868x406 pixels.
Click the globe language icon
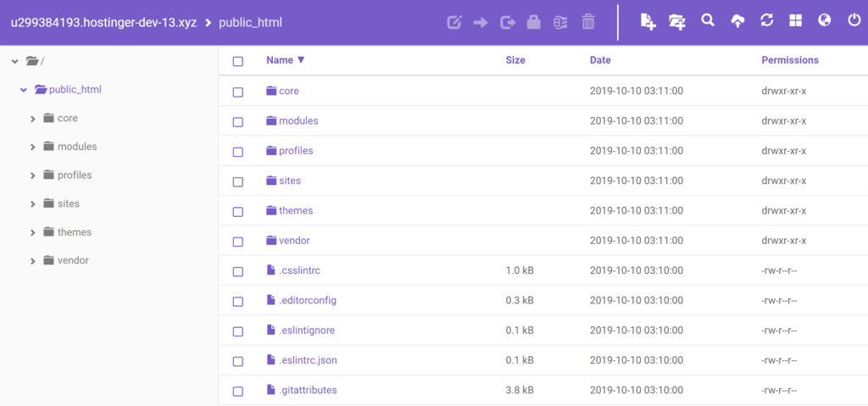(825, 21)
